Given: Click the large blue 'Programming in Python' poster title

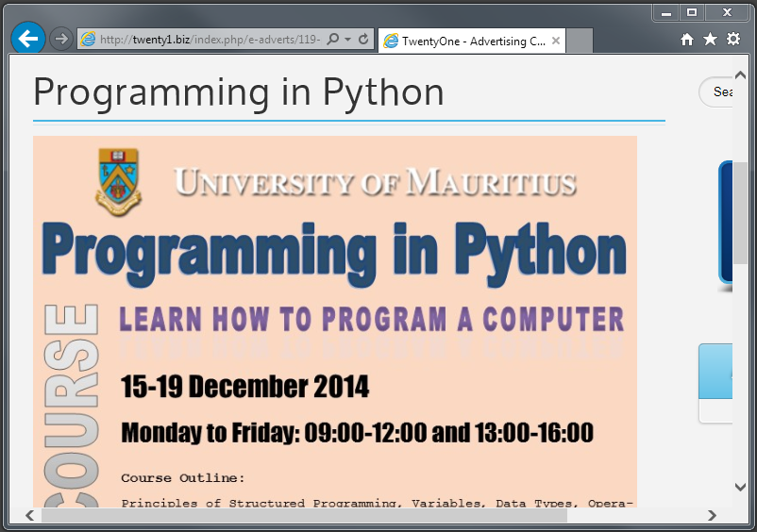Looking at the screenshot, I should click(334, 253).
